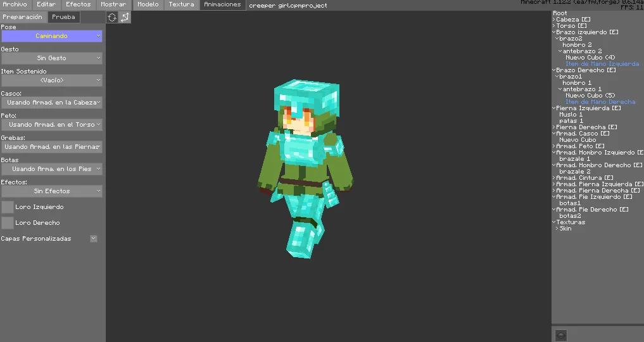Open the Item Sostenido dropdown
The width and height of the screenshot is (644, 342).
click(52, 80)
